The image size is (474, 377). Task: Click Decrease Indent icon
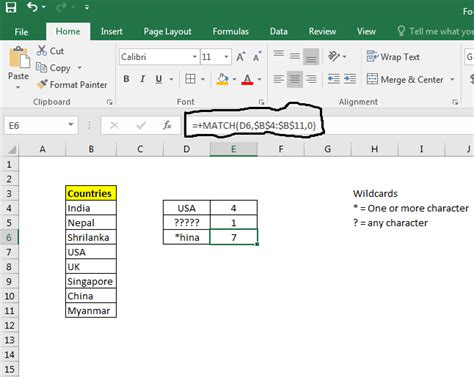point(334,79)
